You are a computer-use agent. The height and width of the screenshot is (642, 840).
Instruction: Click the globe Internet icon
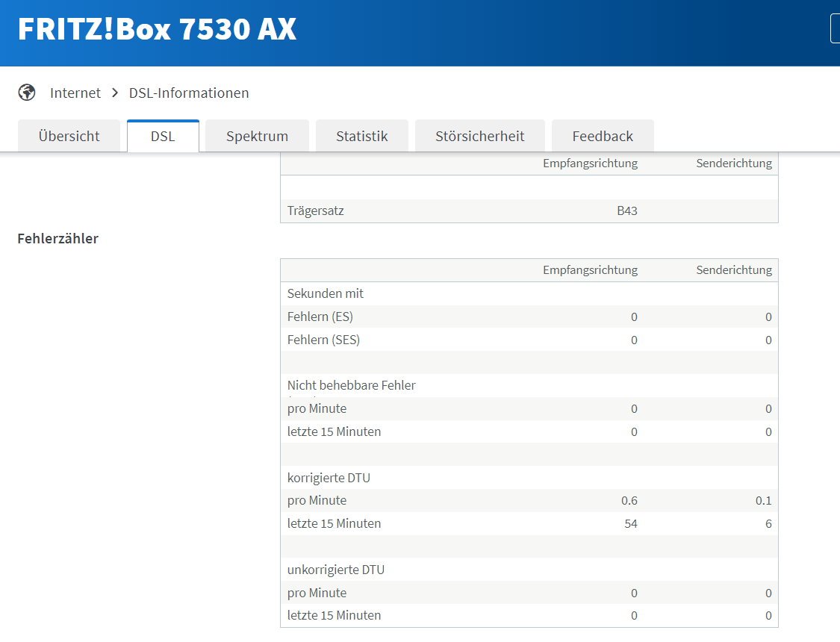[x=27, y=93]
